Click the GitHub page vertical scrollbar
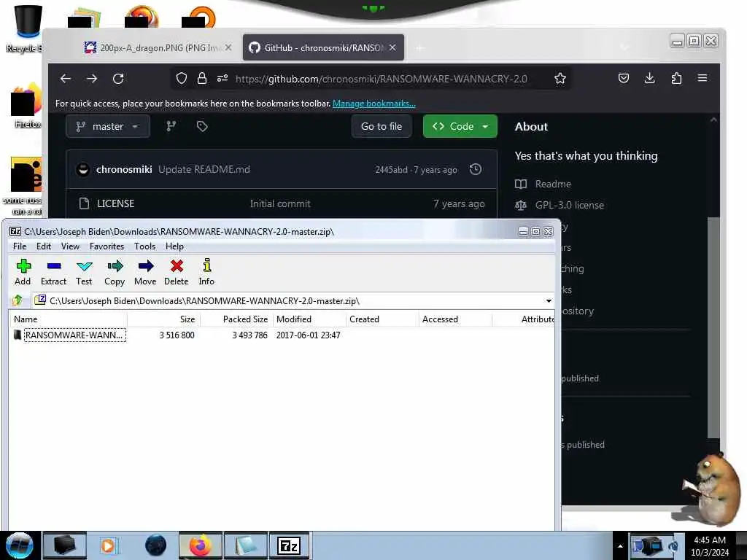This screenshot has width=747, height=560. point(713,327)
